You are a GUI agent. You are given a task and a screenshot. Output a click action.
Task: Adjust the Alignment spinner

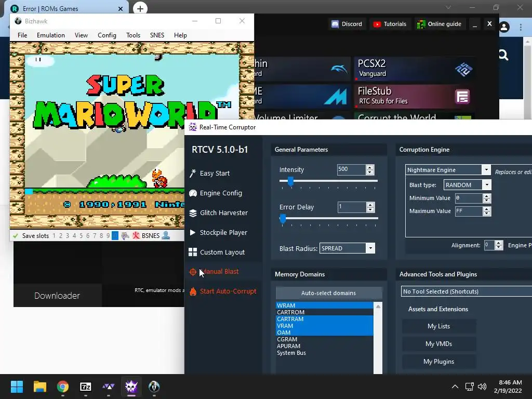pos(498,245)
